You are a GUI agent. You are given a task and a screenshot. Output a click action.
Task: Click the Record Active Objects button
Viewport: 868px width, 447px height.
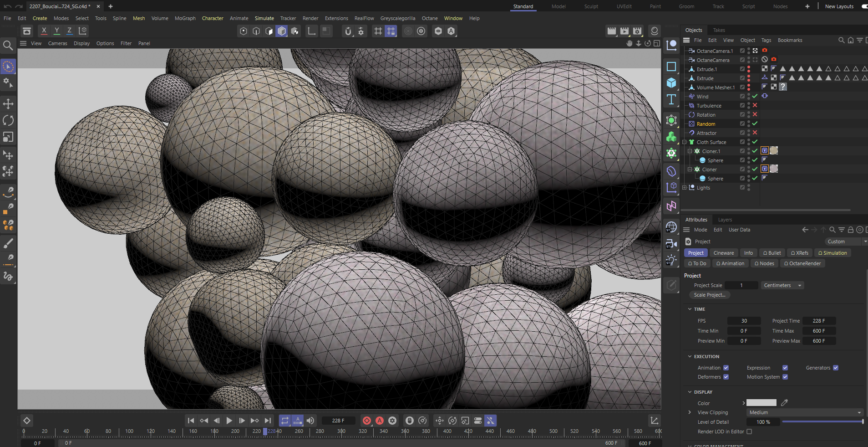(367, 421)
